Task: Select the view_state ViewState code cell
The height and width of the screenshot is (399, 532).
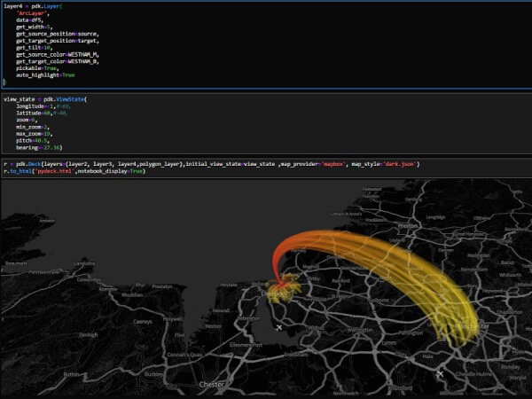Action: (267, 123)
